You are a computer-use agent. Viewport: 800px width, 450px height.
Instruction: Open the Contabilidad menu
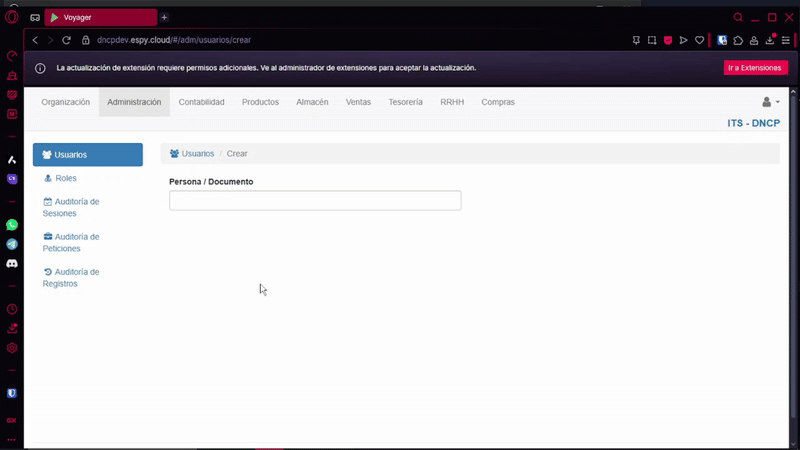[201, 102]
